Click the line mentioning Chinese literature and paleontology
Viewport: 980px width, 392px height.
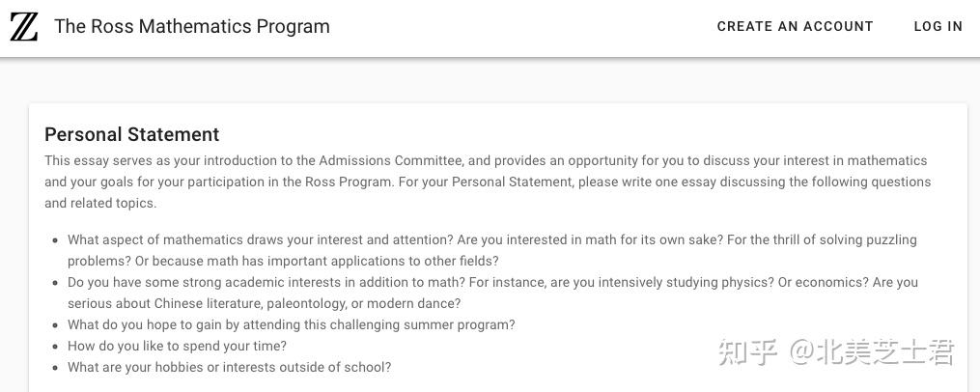264,304
